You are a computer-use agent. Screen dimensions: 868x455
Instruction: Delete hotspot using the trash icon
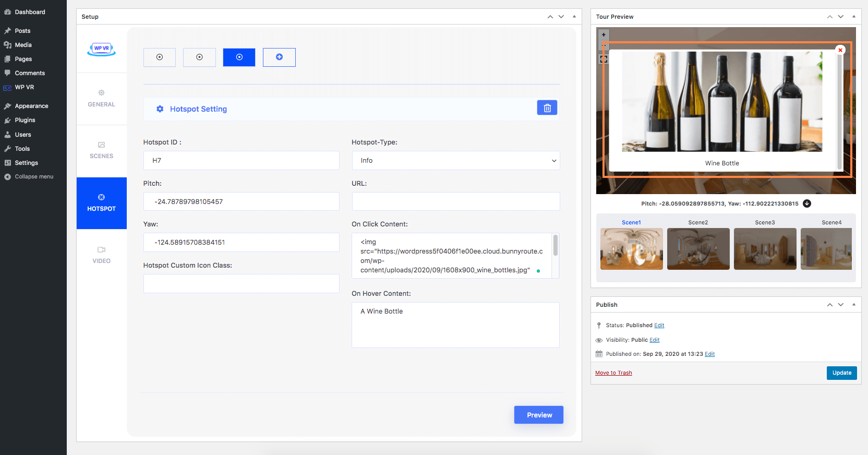[547, 108]
